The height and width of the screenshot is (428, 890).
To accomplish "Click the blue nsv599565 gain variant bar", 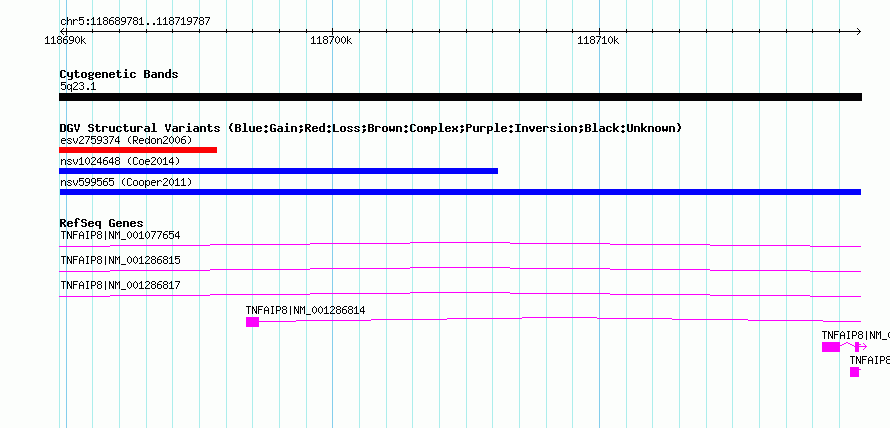I will click(x=460, y=192).
